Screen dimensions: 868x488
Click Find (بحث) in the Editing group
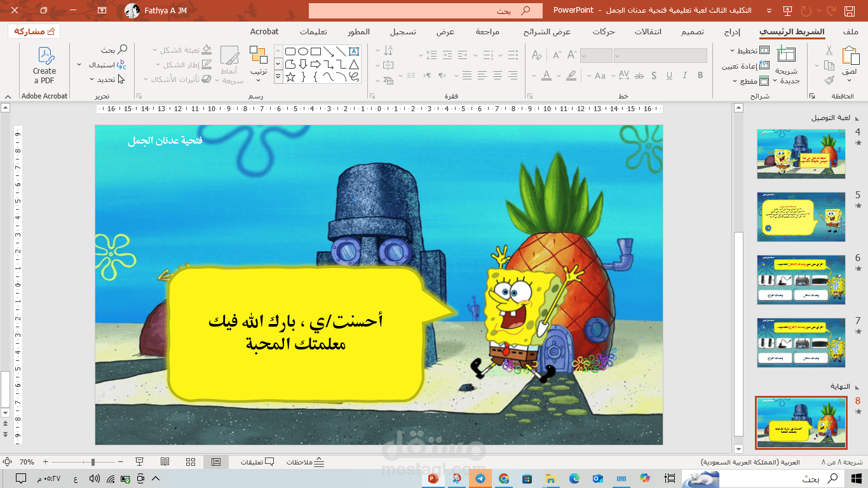[x=114, y=50]
